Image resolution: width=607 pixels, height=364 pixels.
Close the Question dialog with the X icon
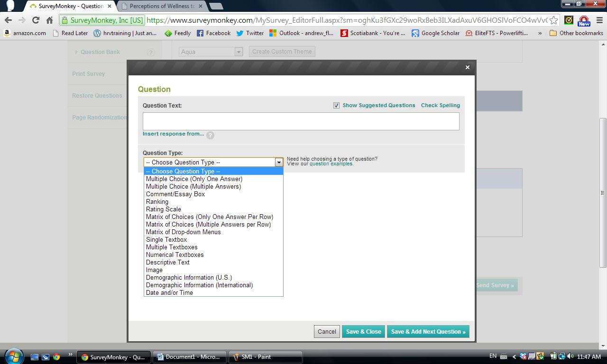pyautogui.click(x=467, y=67)
